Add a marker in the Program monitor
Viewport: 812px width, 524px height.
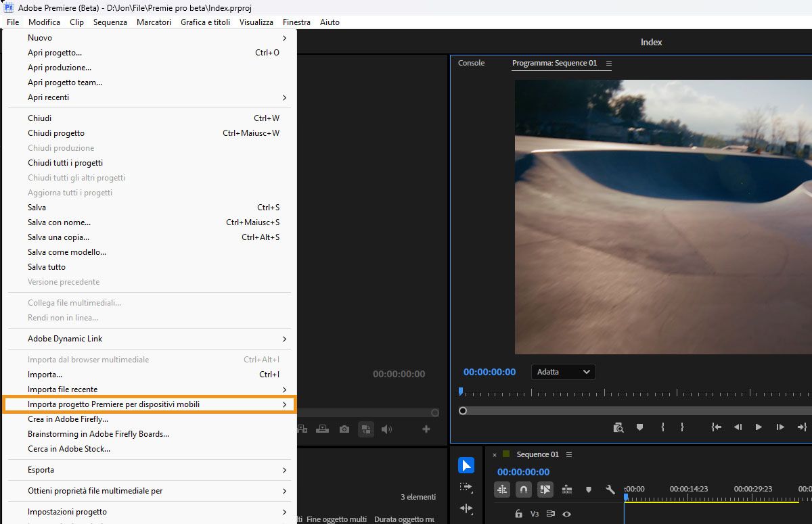[x=639, y=426]
